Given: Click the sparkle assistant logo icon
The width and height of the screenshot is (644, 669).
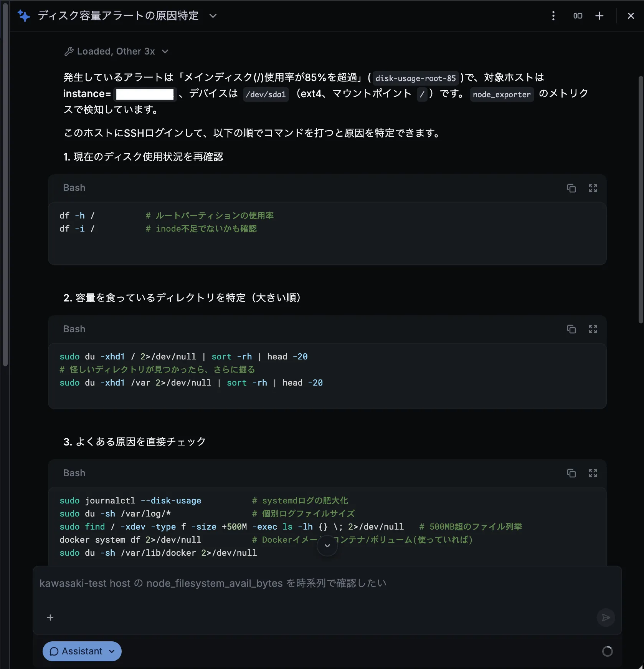Looking at the screenshot, I should [24, 16].
